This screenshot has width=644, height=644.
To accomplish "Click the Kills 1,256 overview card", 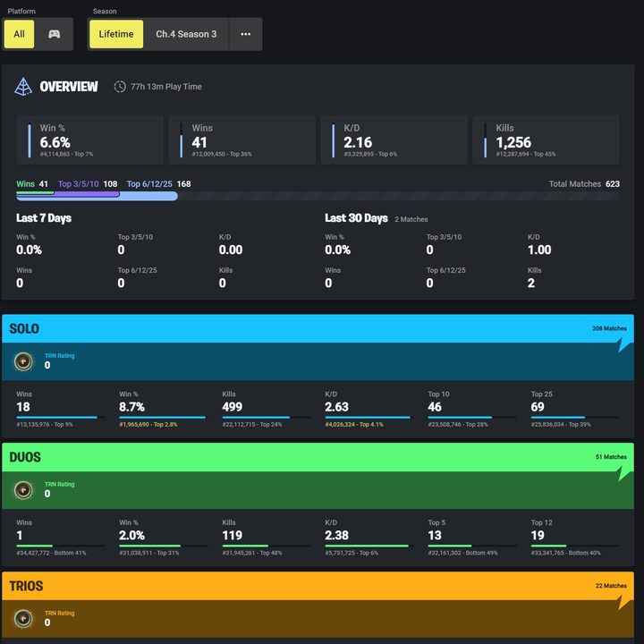I will [x=546, y=140].
